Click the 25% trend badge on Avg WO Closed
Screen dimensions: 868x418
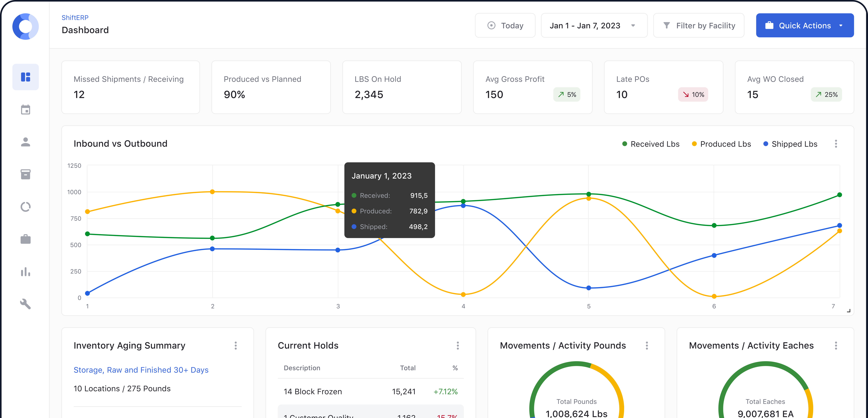point(826,94)
